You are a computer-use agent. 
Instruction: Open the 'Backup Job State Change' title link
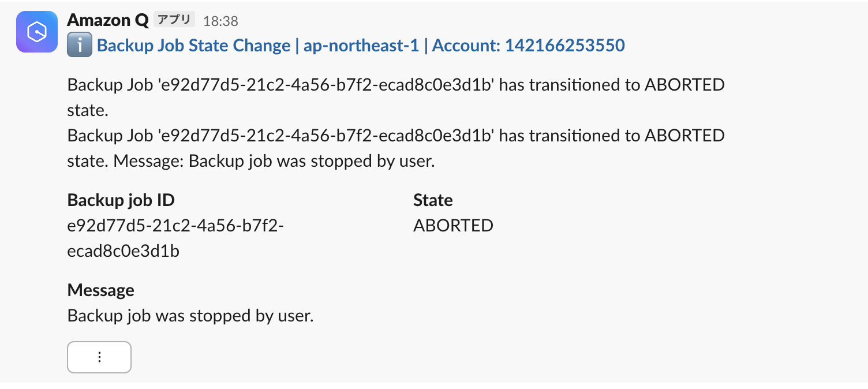coord(194,46)
